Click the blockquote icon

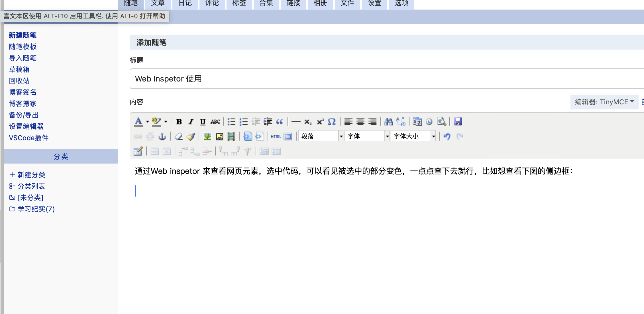point(280,122)
